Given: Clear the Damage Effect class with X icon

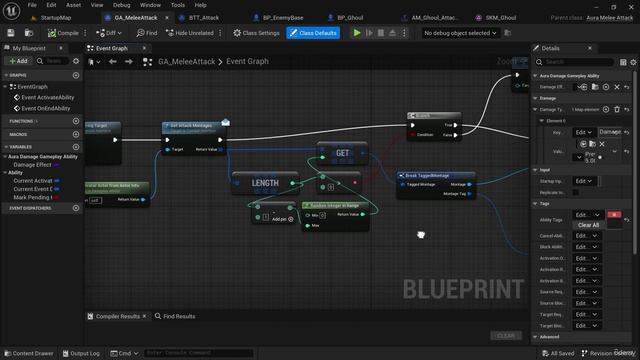Looking at the screenshot, I should [x=617, y=87].
